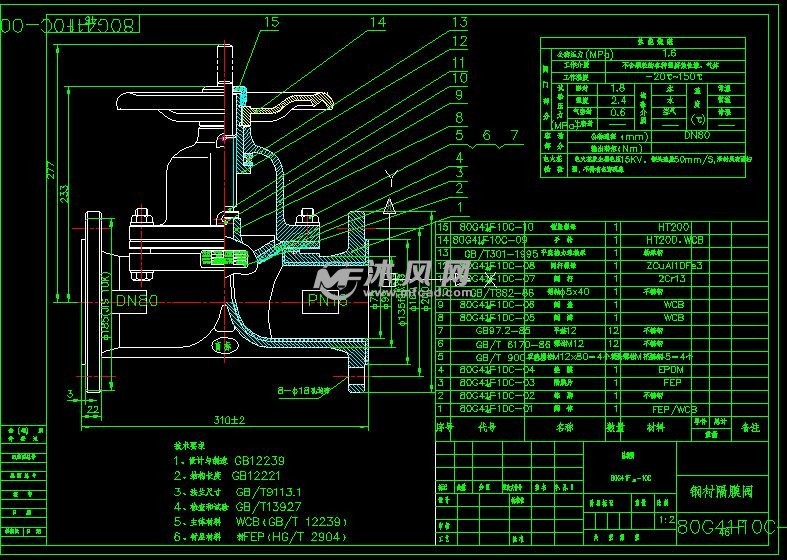The width and height of the screenshot is (787, 560).
Task: Click HT200.WCB material cell in row 14
Action: coord(675,240)
